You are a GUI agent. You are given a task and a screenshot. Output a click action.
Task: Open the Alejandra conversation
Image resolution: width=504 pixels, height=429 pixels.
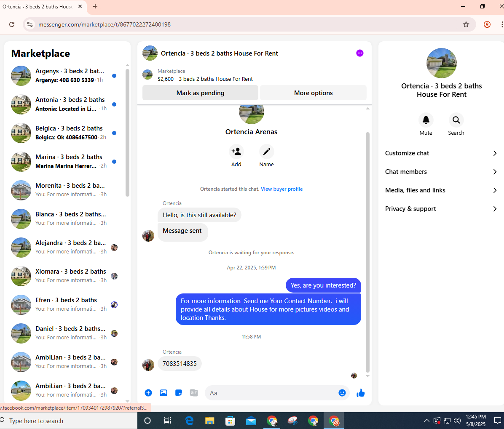[64, 247]
